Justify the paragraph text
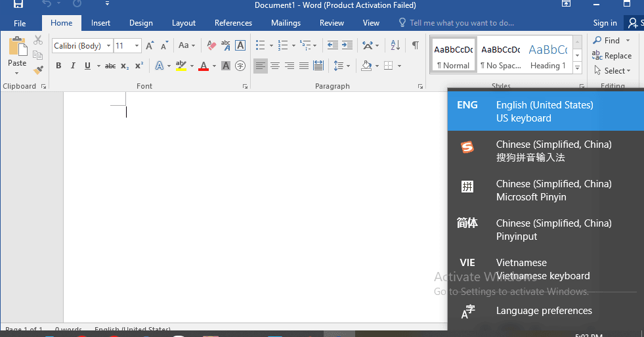This screenshot has width=644, height=337. 303,66
